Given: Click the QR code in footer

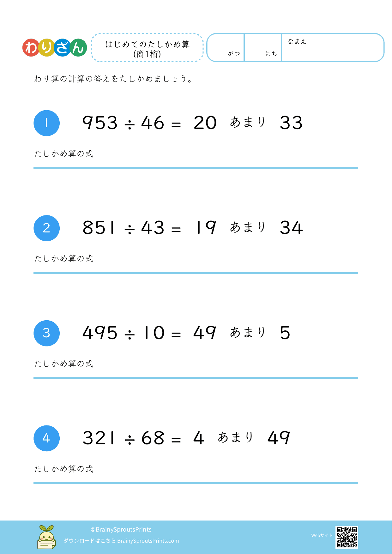Looking at the screenshot, I should point(347,537).
